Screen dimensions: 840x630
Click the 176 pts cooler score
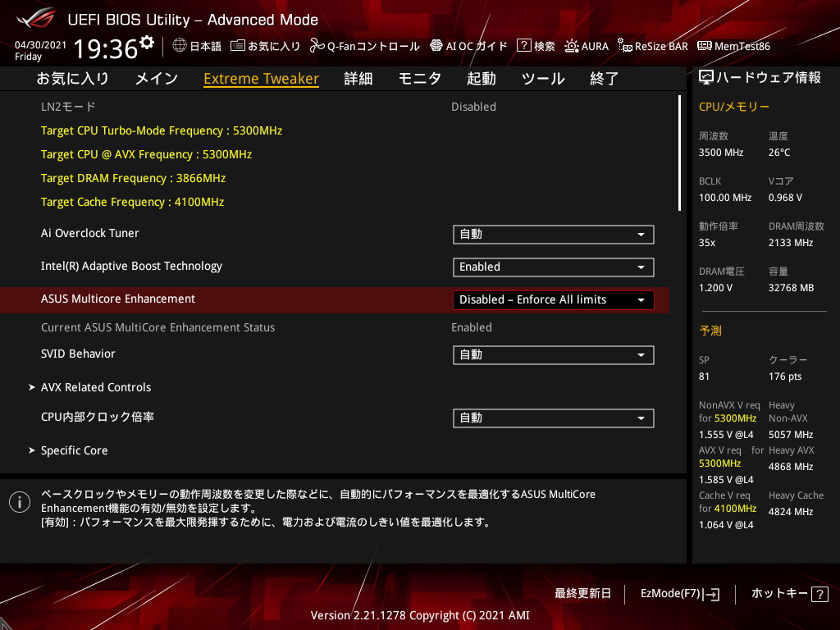[x=785, y=377]
